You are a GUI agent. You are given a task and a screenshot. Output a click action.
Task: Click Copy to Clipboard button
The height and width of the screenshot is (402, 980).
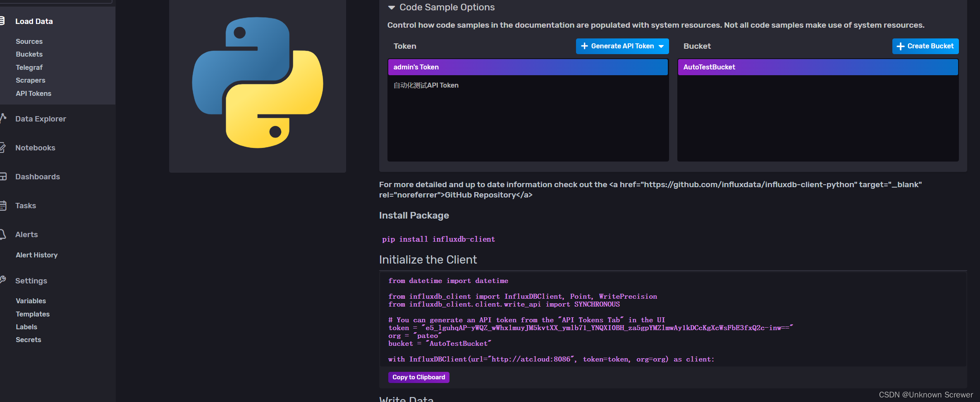click(419, 377)
